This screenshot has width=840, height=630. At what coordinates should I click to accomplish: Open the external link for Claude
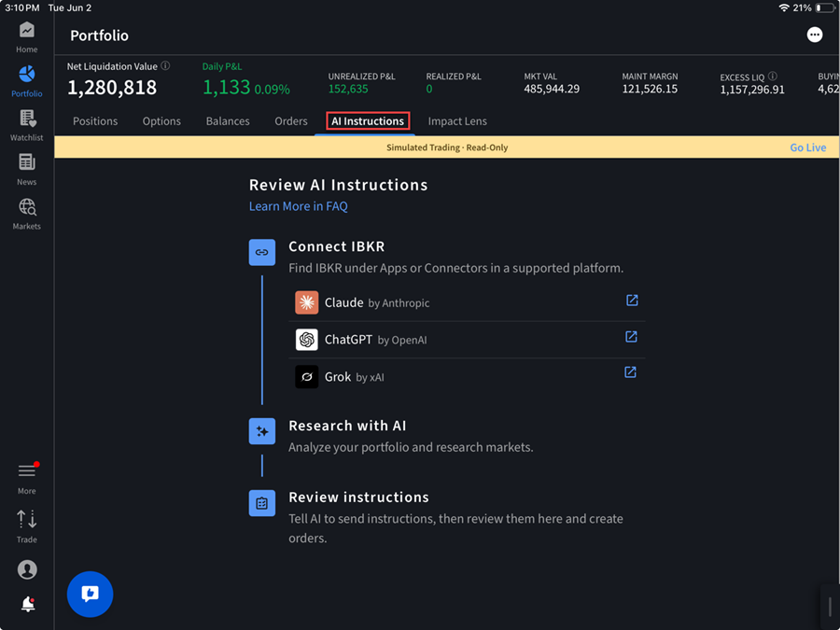click(632, 300)
